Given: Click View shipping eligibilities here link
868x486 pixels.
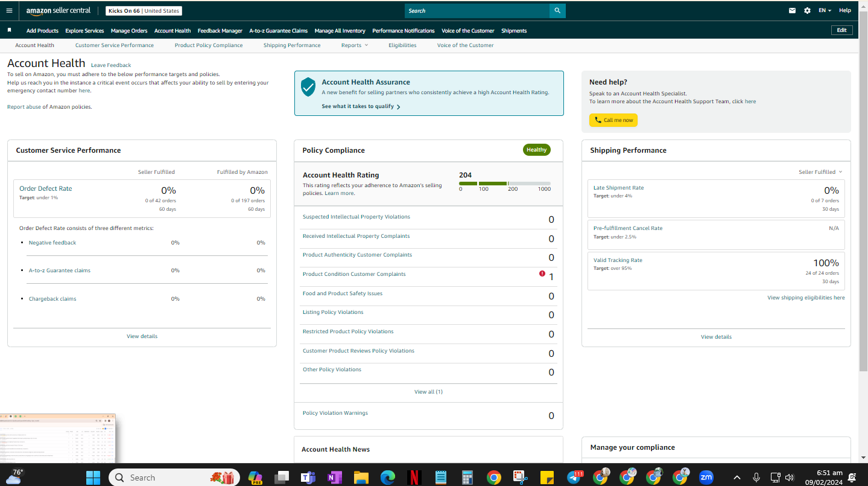Looking at the screenshot, I should (x=806, y=298).
